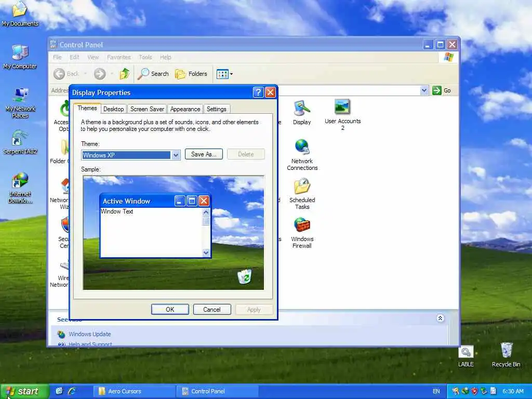Expand the address bar dropdown arrow
532x399 pixels.
[424, 90]
